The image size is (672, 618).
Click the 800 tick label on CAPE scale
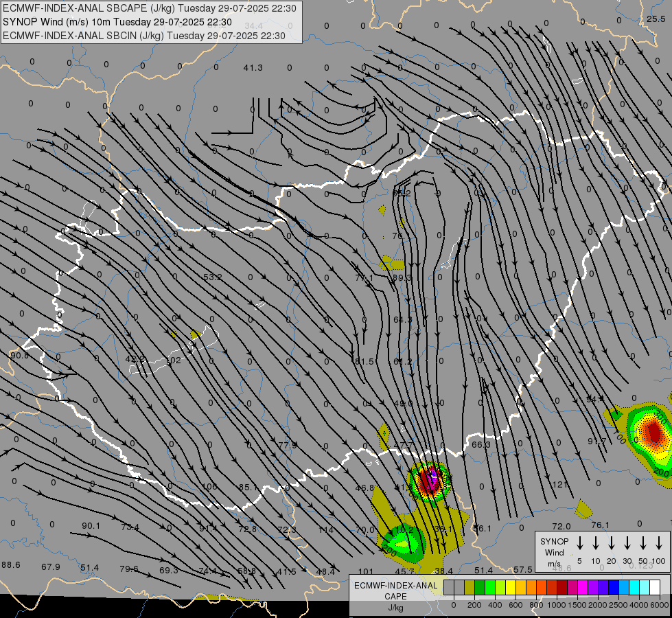coord(536,605)
